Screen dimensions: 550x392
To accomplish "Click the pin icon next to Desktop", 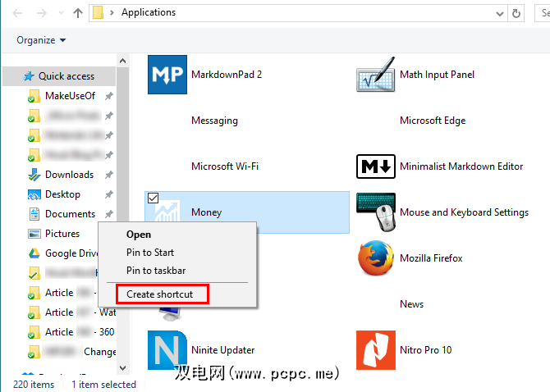I will point(108,194).
